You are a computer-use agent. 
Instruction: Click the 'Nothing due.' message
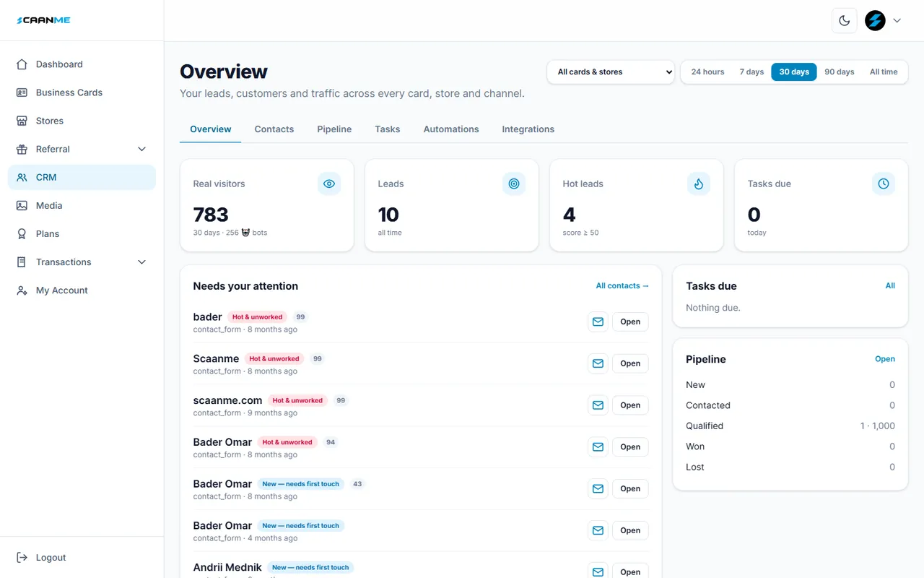click(x=713, y=308)
